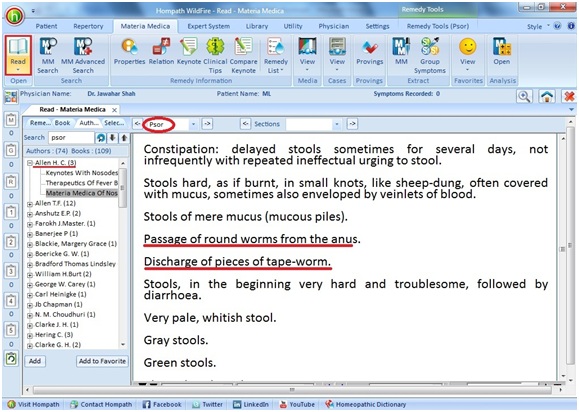Open Style dropdown
The height and width of the screenshot is (412, 579).
[537, 26]
